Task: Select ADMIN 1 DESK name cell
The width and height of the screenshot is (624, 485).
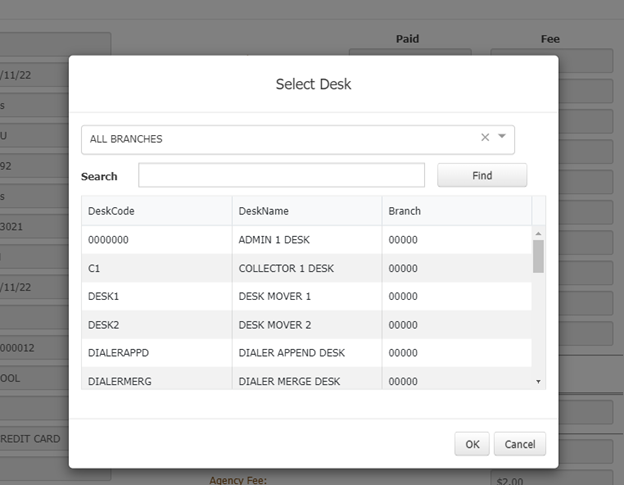Action: pyautogui.click(x=307, y=240)
